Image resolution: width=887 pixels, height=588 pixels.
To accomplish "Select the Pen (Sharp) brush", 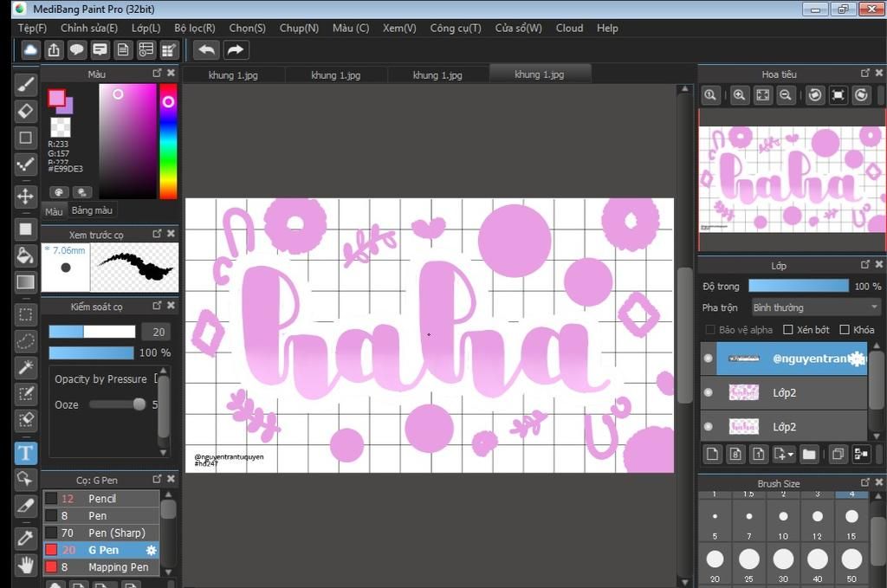I will coord(116,533).
